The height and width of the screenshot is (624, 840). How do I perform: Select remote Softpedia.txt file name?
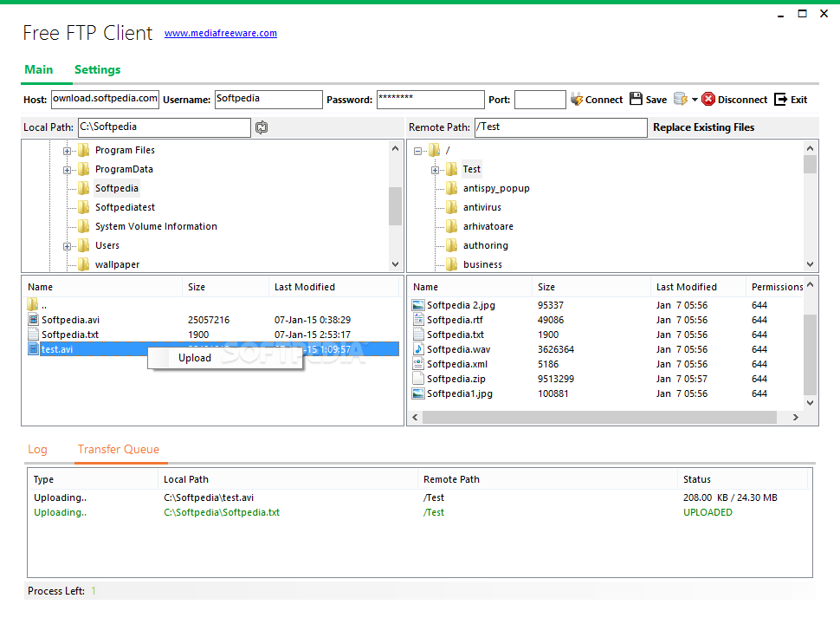tap(456, 335)
